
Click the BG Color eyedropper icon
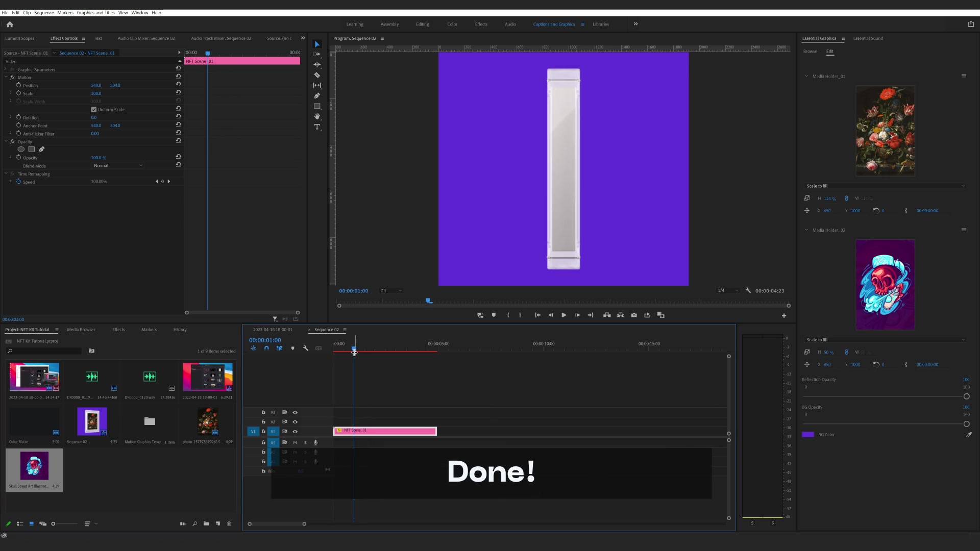969,435
